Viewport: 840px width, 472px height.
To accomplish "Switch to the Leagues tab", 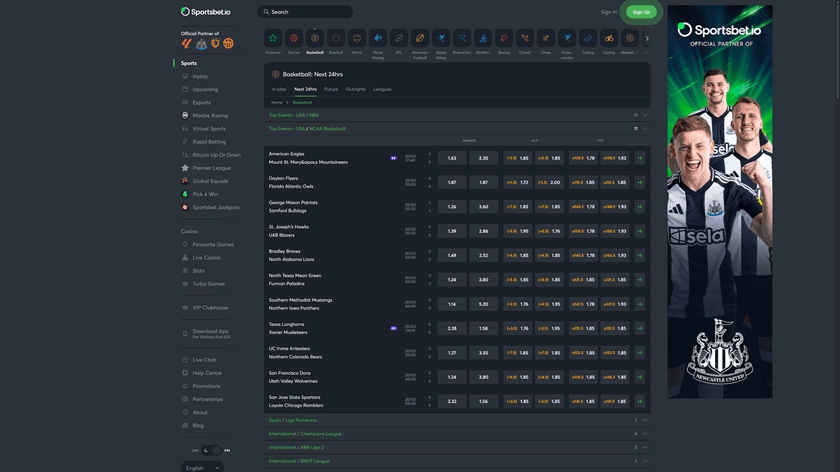I will 382,89.
